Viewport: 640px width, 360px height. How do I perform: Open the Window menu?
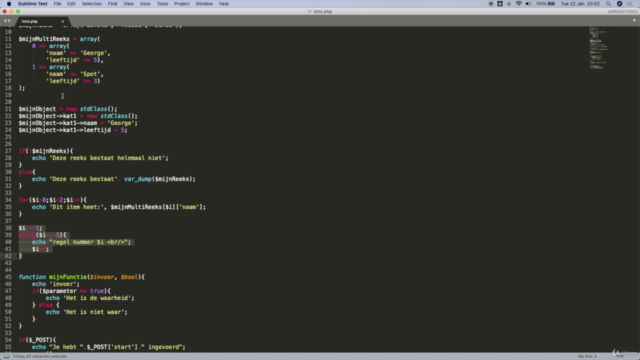(x=204, y=4)
